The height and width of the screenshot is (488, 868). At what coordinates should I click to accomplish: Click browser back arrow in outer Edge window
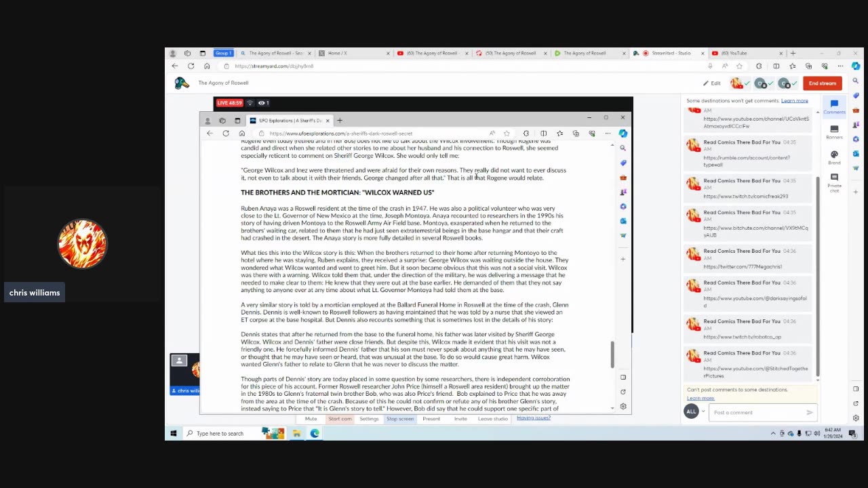[175, 66]
